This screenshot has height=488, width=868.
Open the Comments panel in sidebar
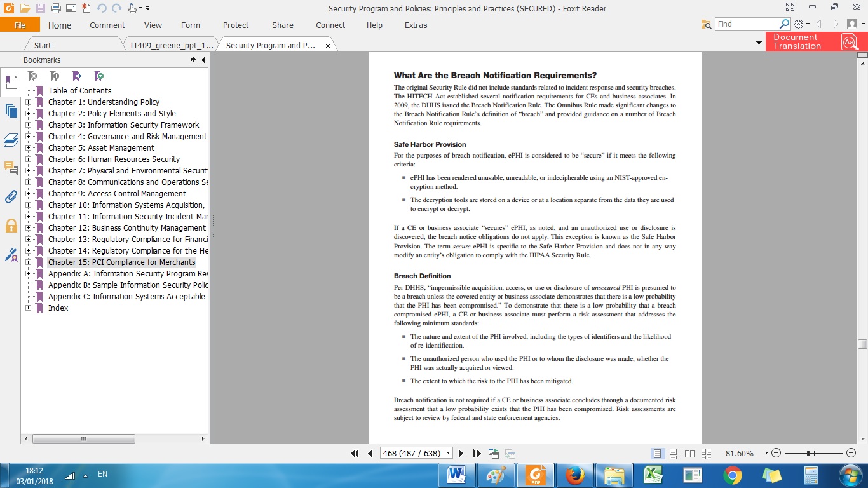click(11, 168)
